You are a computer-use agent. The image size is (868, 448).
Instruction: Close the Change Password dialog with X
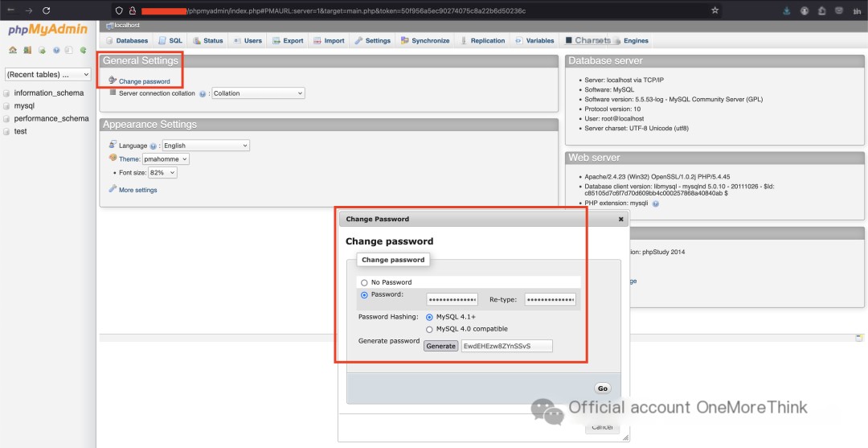(x=620, y=220)
